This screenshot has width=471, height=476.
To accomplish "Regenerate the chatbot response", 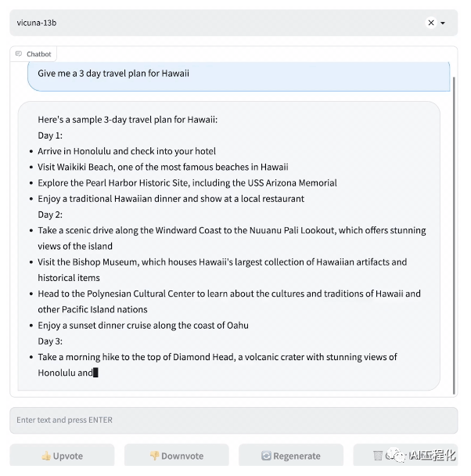I will [290, 456].
